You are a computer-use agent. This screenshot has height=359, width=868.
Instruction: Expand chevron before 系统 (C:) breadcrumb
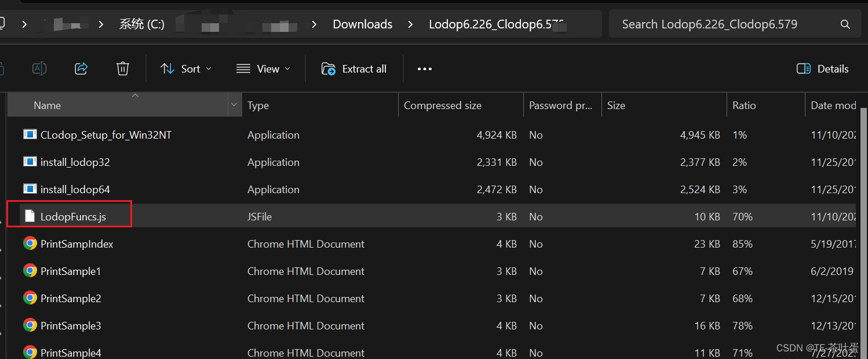pos(101,24)
